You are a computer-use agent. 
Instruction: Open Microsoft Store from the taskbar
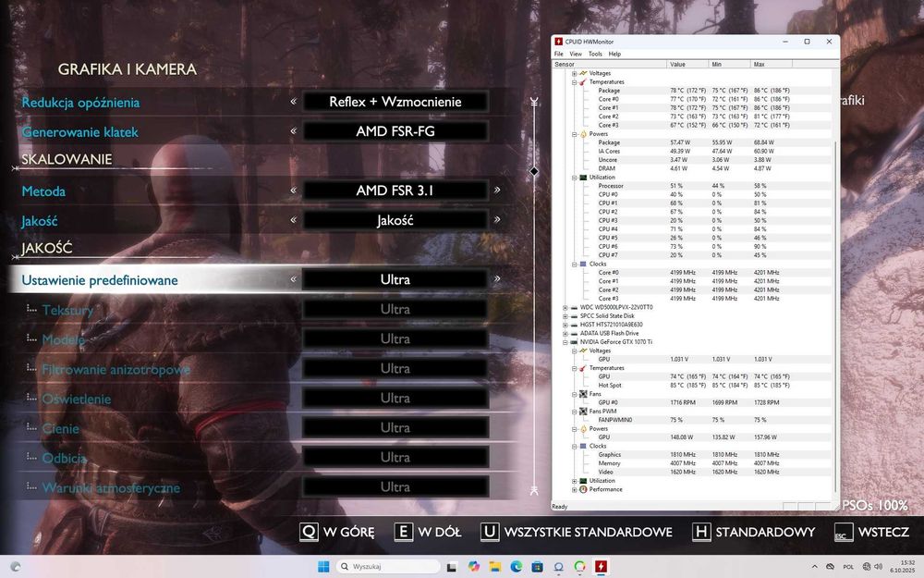(537, 567)
